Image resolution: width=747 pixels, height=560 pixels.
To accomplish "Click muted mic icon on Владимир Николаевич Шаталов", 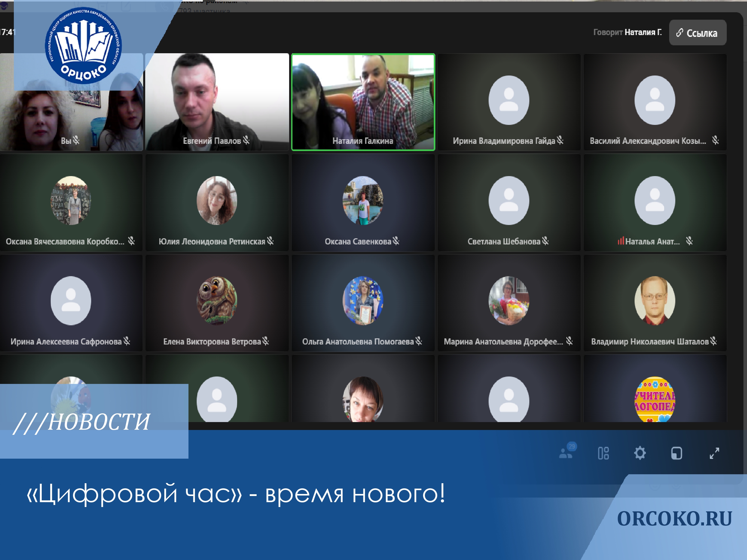I will [713, 341].
